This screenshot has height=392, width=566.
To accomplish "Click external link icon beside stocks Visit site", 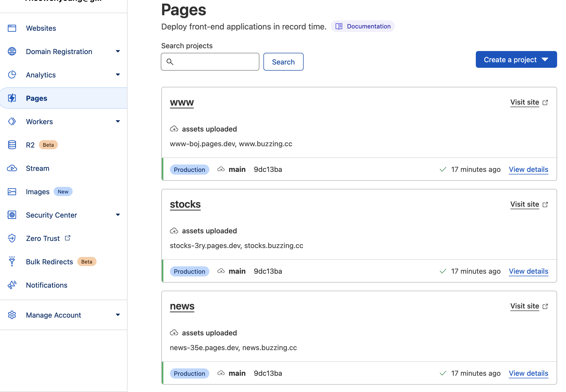I will (x=545, y=204).
